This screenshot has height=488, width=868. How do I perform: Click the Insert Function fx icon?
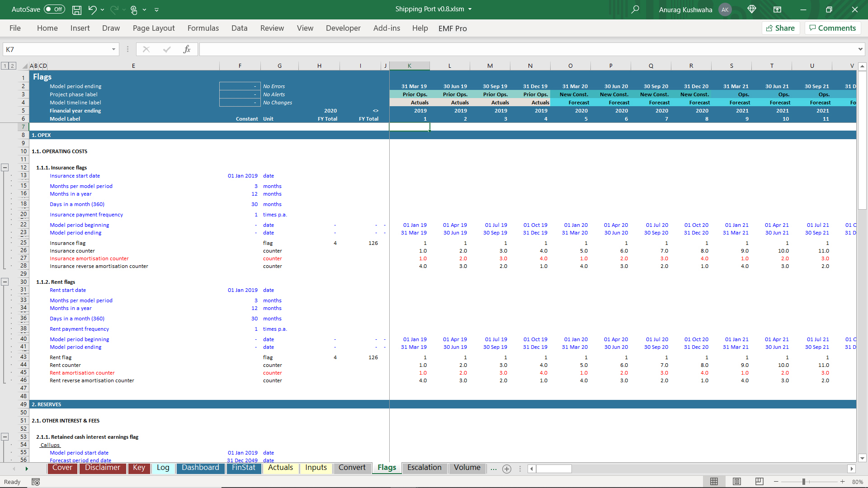pyautogui.click(x=187, y=49)
